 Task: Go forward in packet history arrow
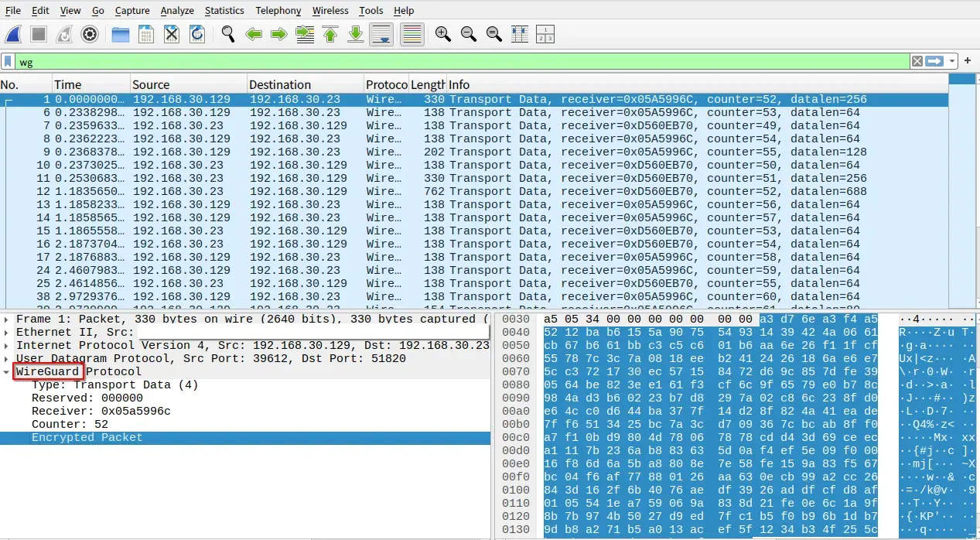click(279, 34)
